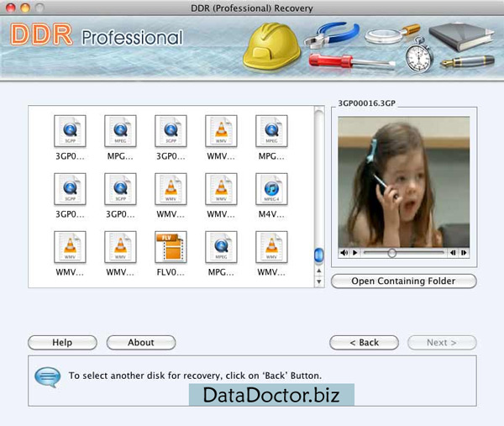Select the M4V file icon

pos(271,189)
